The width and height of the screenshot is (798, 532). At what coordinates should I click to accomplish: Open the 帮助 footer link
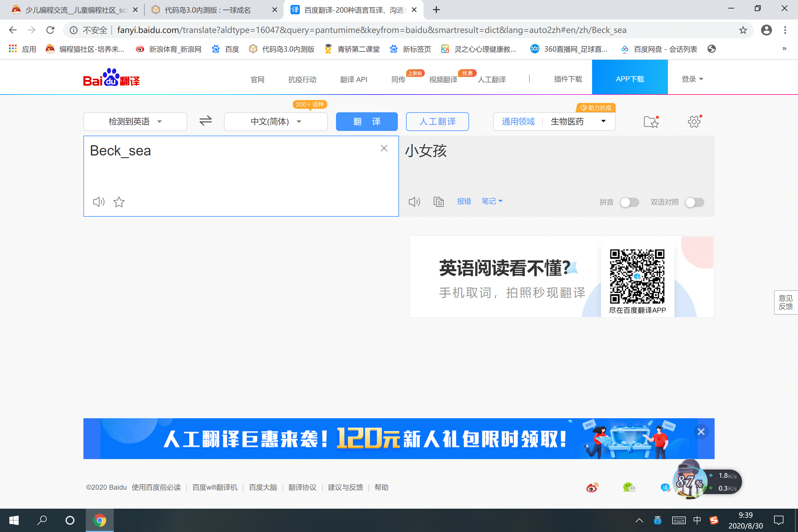[381, 488]
